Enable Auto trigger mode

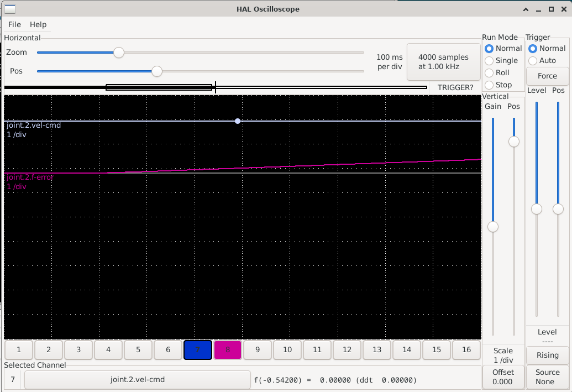tap(533, 61)
